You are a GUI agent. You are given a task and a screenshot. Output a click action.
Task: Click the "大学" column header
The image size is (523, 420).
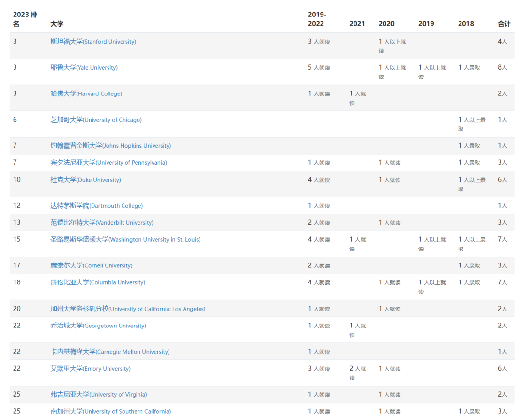tap(57, 24)
